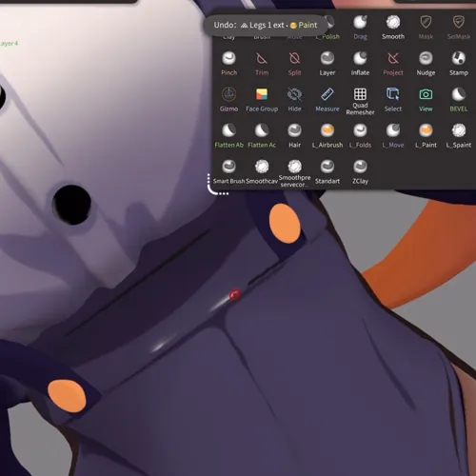The height and width of the screenshot is (476, 476).
Task: Pick the Gizmo transform tool
Action: pos(228,100)
